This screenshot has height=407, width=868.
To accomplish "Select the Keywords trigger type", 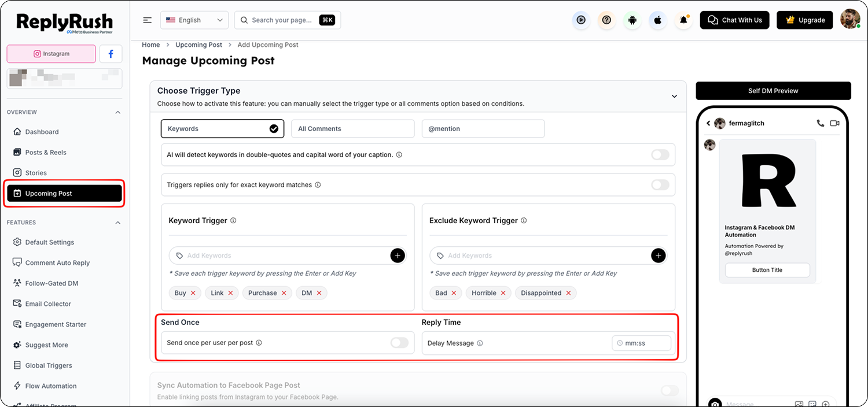I will pos(223,129).
